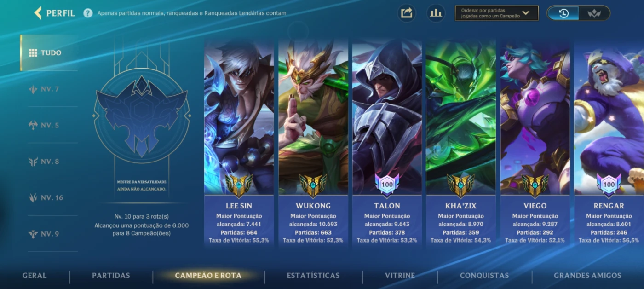Select the NV. 7 lane filter
The image size is (644, 289).
[49, 89]
